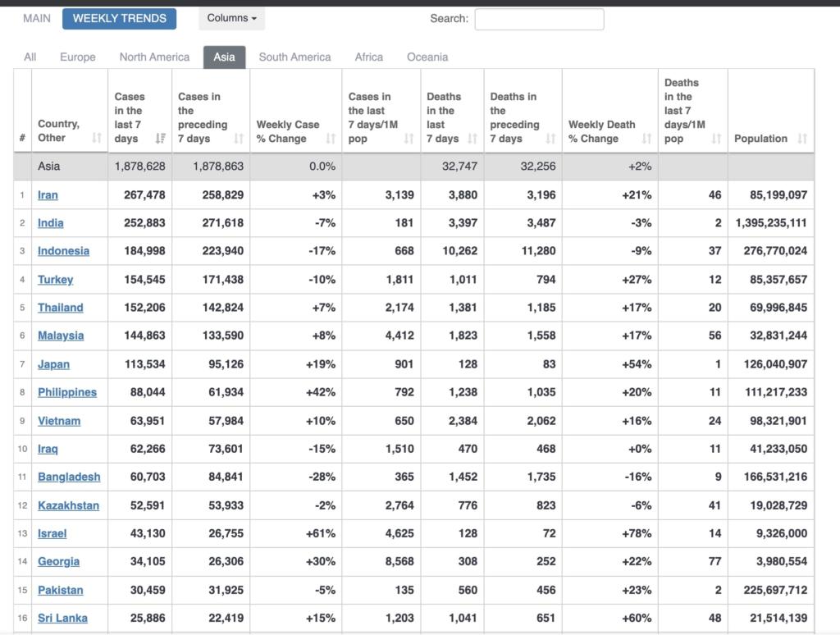Click into the Search input field
The image size is (840, 635).
pos(539,19)
